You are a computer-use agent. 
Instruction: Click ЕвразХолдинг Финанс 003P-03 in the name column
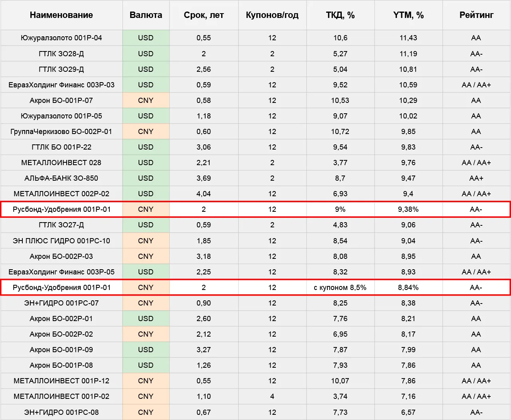coord(61,85)
